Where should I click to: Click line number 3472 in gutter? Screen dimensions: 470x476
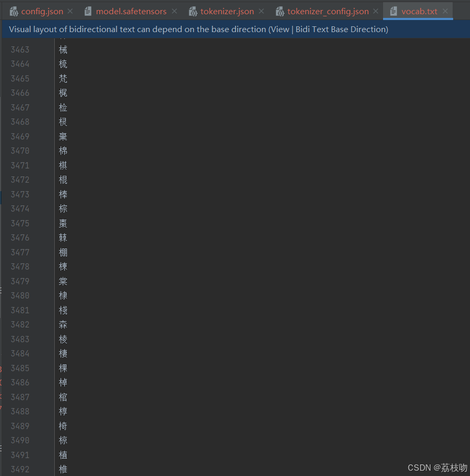coord(20,180)
